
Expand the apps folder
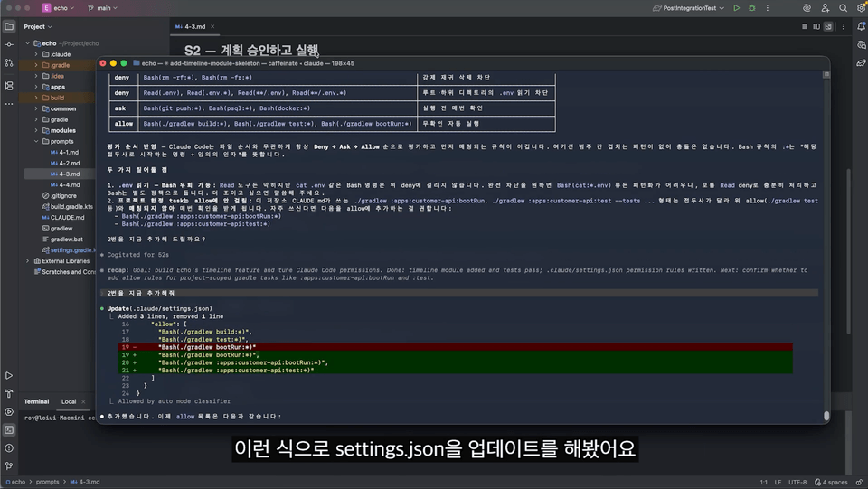coord(36,87)
